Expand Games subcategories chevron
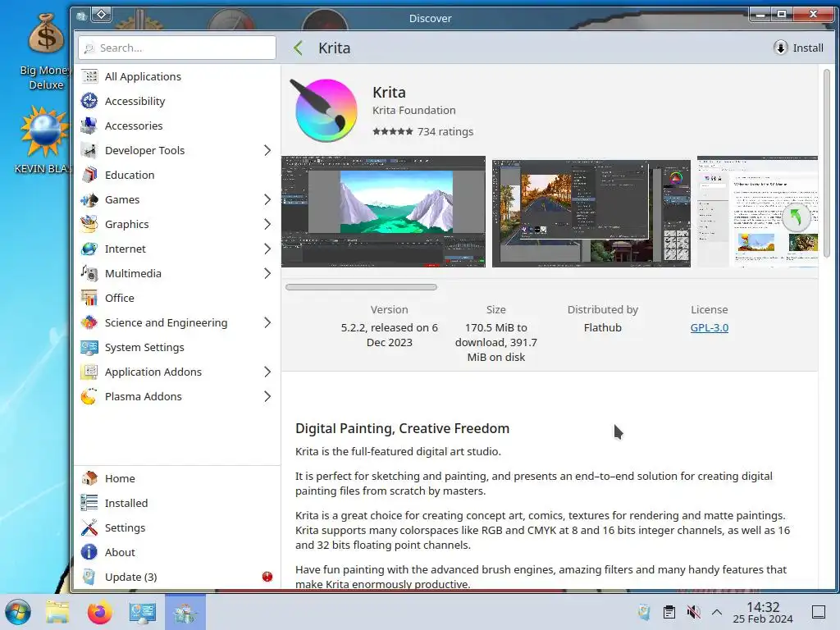Screen dimensions: 840x630 pos(267,200)
